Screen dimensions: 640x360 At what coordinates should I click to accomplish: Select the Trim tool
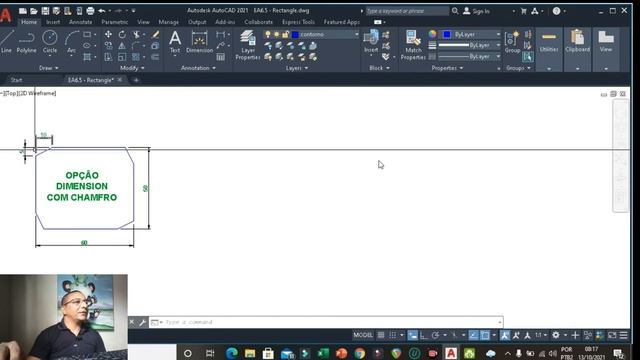point(136,34)
